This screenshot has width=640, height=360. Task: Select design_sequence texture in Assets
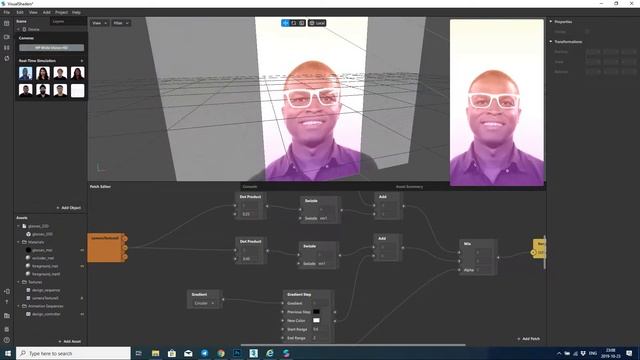[x=46, y=290]
